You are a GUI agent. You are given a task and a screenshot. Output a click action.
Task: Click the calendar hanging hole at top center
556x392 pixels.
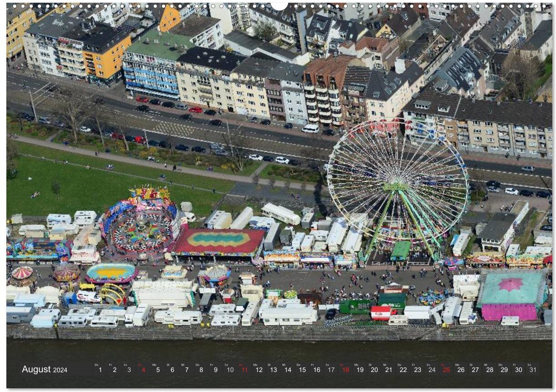pyautogui.click(x=279, y=5)
